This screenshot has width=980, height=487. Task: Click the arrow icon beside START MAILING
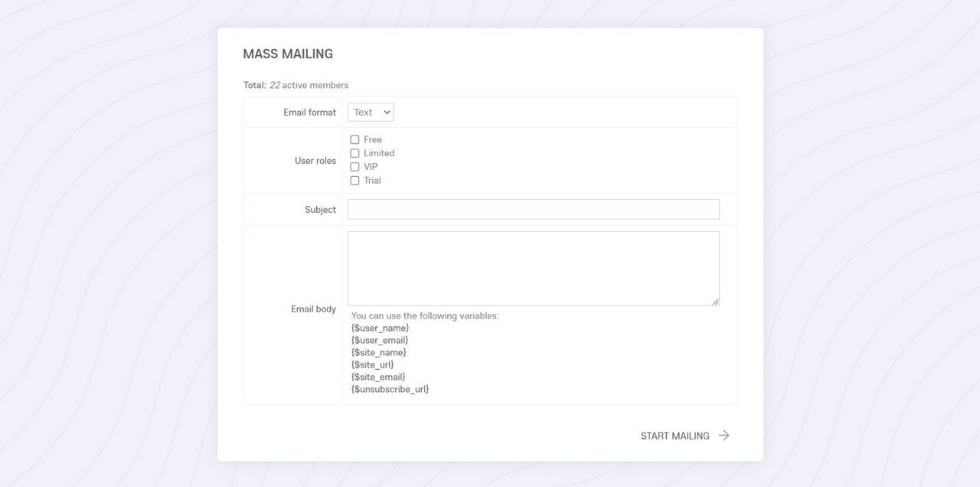pos(723,435)
